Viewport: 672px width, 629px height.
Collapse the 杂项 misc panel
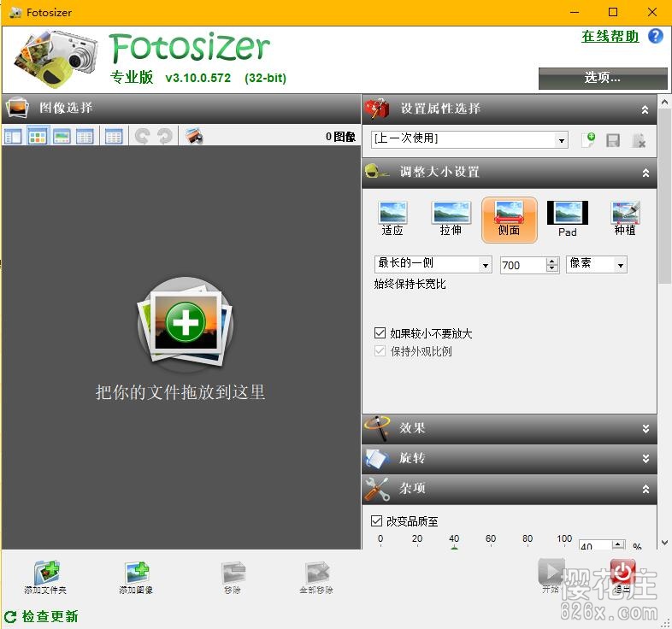[x=645, y=490]
